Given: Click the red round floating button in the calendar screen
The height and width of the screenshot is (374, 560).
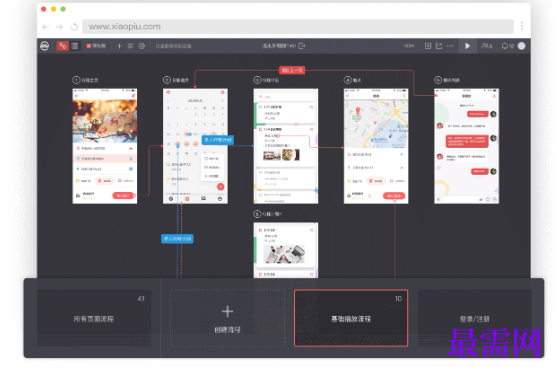Looking at the screenshot, I should pos(221,186).
